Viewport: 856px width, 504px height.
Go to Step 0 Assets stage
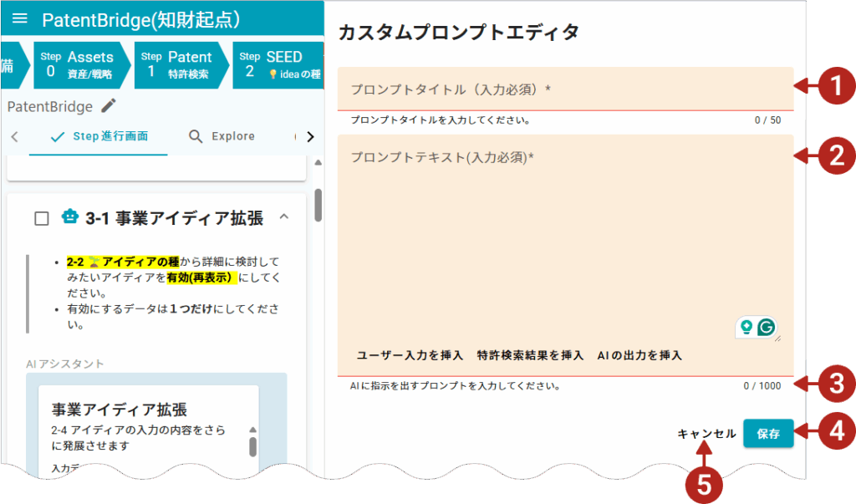[80, 64]
